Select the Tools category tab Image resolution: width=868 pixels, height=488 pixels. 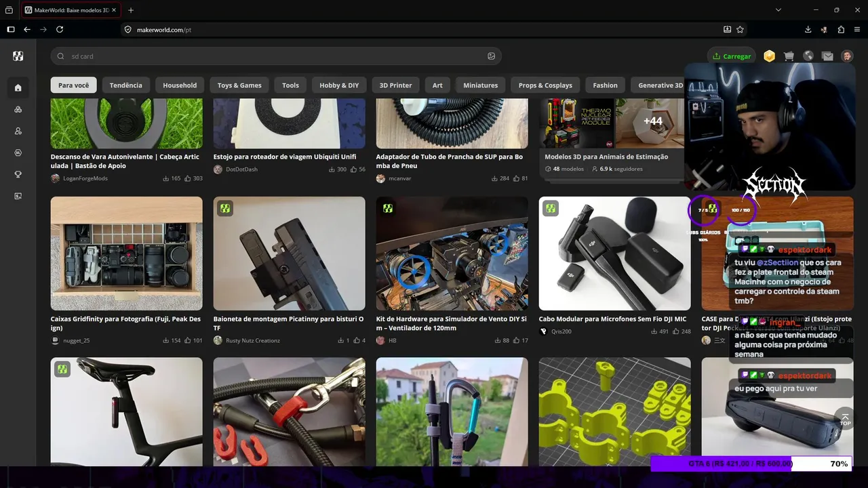pyautogui.click(x=290, y=85)
